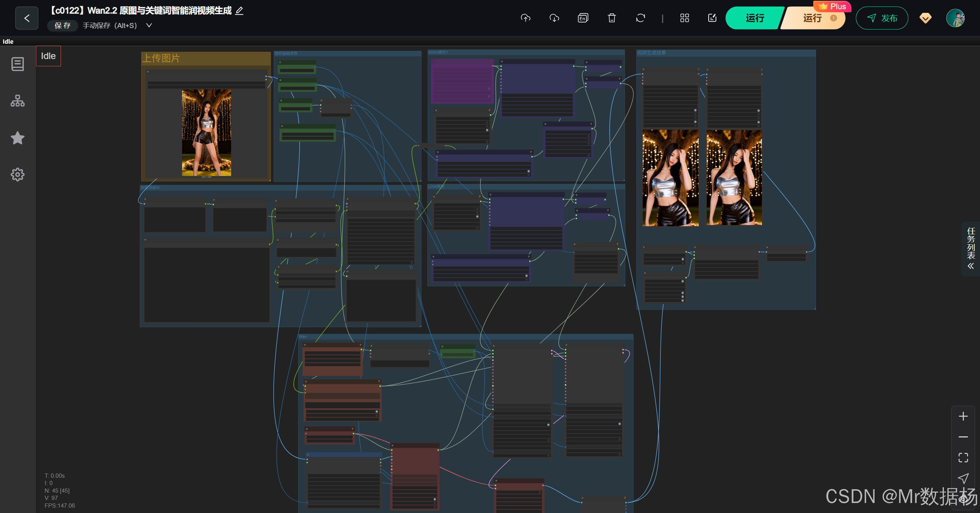Open the document list sidebar tab

click(18, 64)
